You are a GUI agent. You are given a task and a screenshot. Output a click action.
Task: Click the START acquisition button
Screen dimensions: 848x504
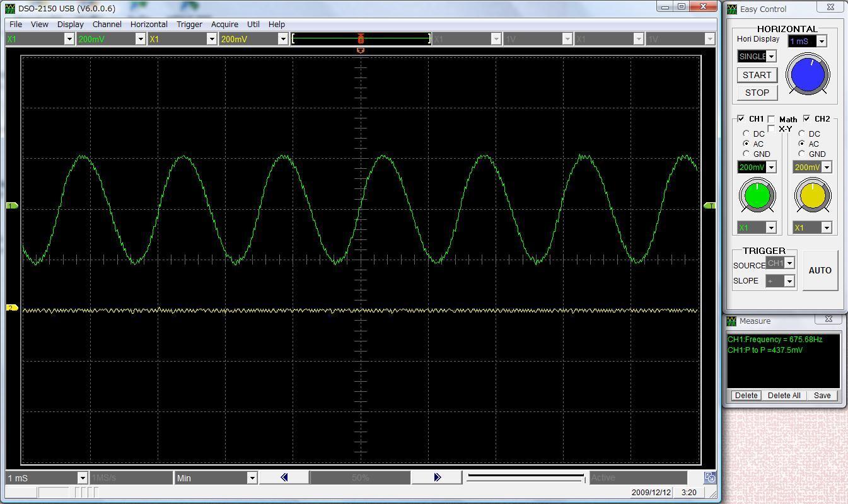[756, 75]
